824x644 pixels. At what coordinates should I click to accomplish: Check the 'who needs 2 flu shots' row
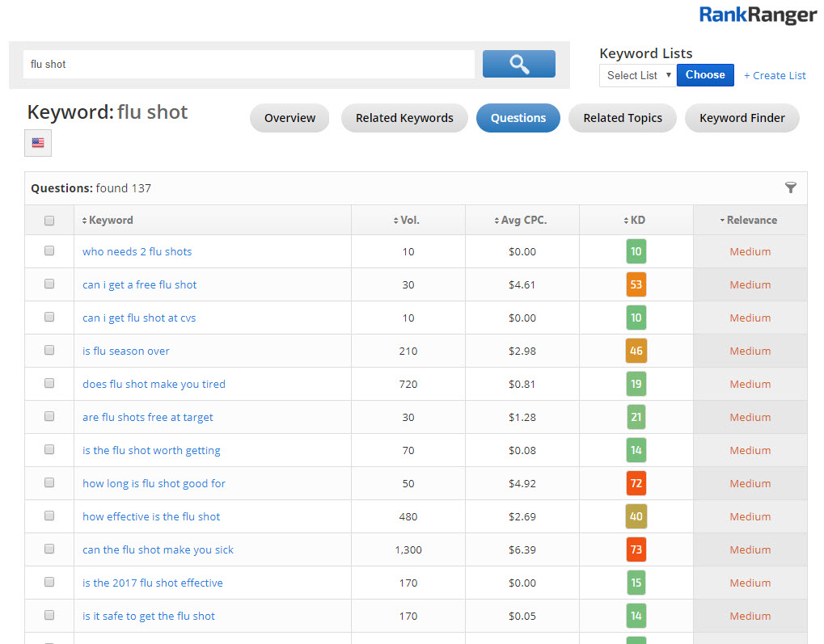click(49, 251)
